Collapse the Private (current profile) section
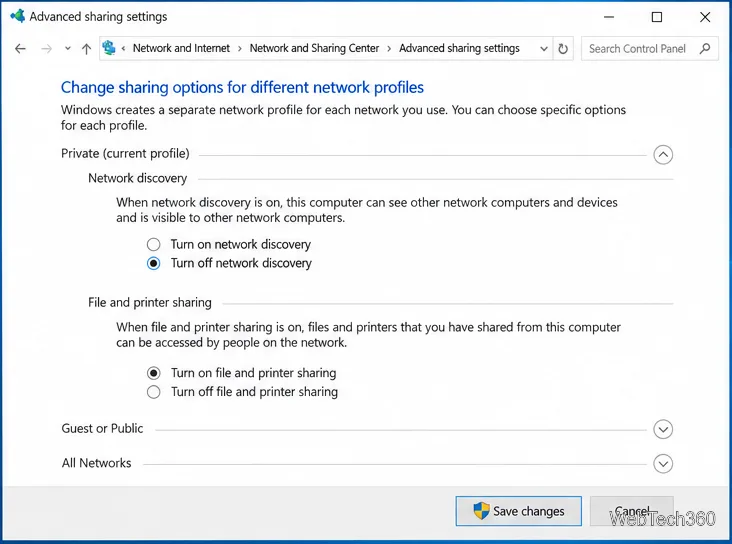Viewport: 732px width, 544px height. [663, 155]
